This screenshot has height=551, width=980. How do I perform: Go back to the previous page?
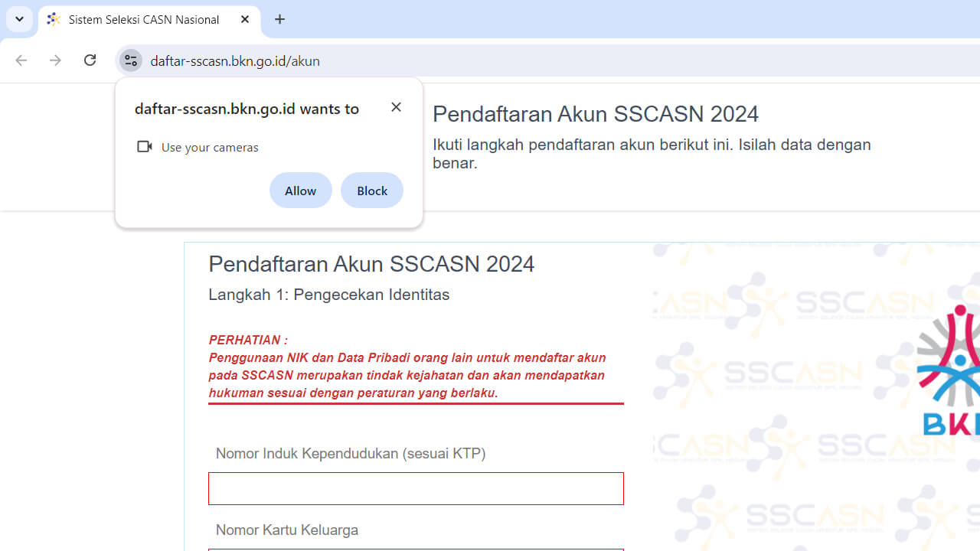point(21,60)
